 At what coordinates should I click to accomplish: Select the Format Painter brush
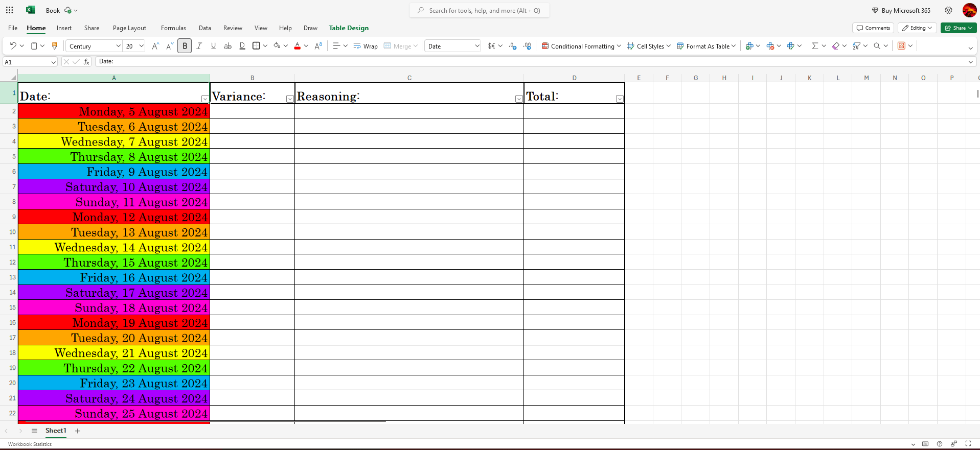coord(55,46)
